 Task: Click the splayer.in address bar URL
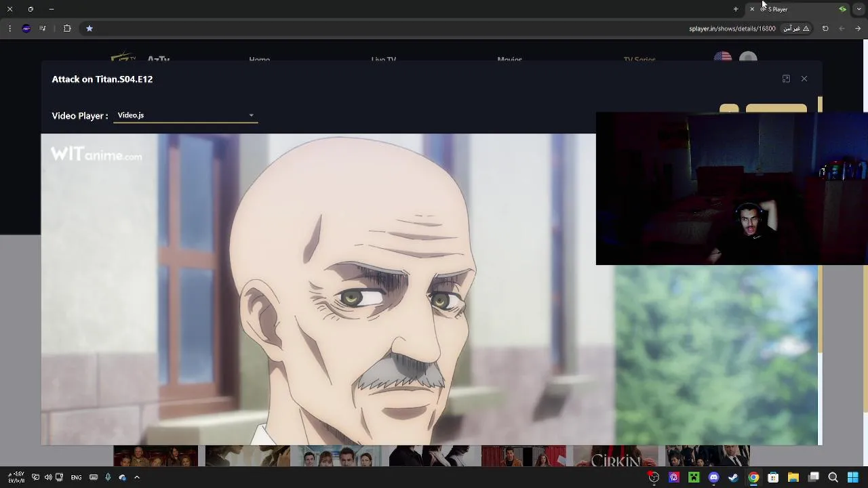pos(732,28)
